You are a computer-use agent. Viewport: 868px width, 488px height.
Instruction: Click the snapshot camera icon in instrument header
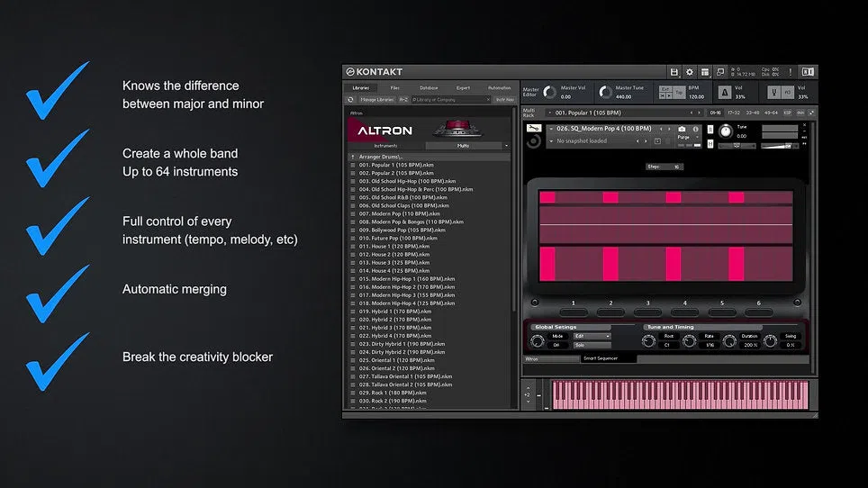point(682,129)
